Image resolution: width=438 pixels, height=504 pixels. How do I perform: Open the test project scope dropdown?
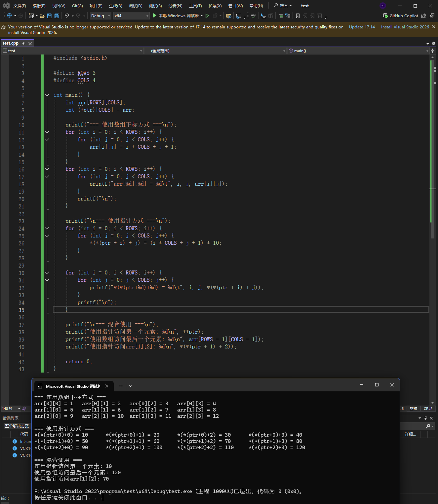72,51
